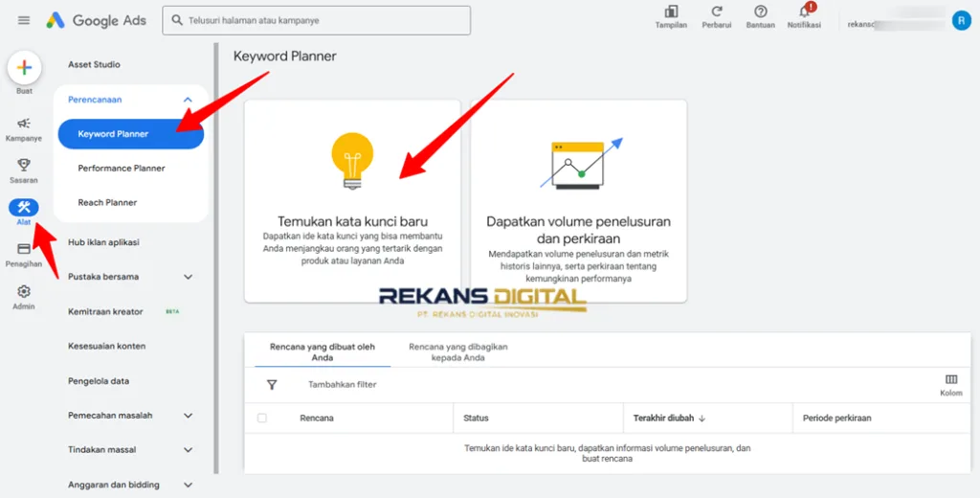Click the search magnifier icon
Image resolution: width=980 pixels, height=498 pixels.
click(x=177, y=21)
